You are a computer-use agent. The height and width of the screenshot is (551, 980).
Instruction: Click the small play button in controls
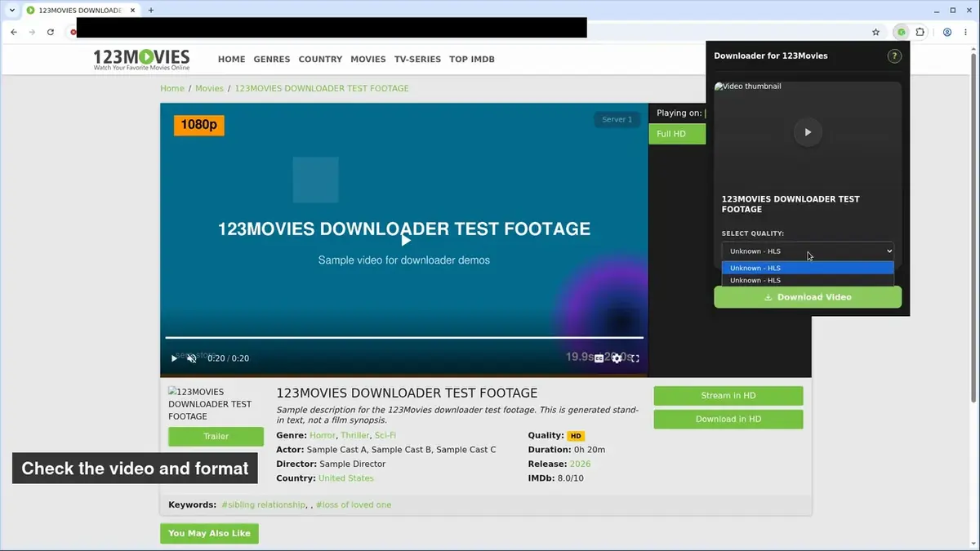pos(174,358)
